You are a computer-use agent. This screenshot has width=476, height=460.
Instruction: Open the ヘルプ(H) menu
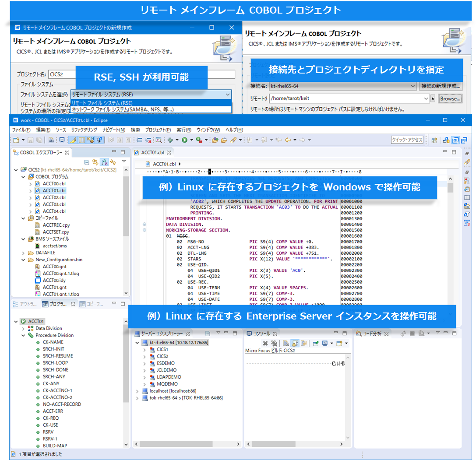[234, 130]
